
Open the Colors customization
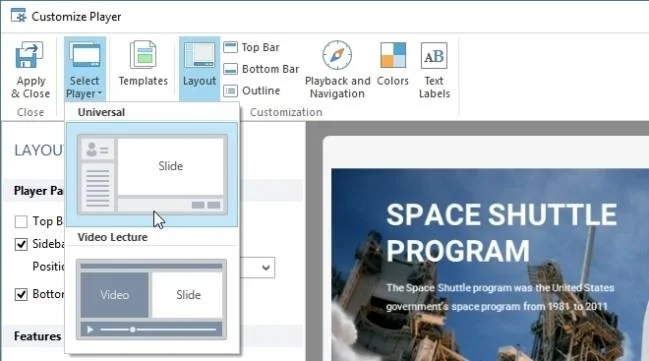(392, 64)
